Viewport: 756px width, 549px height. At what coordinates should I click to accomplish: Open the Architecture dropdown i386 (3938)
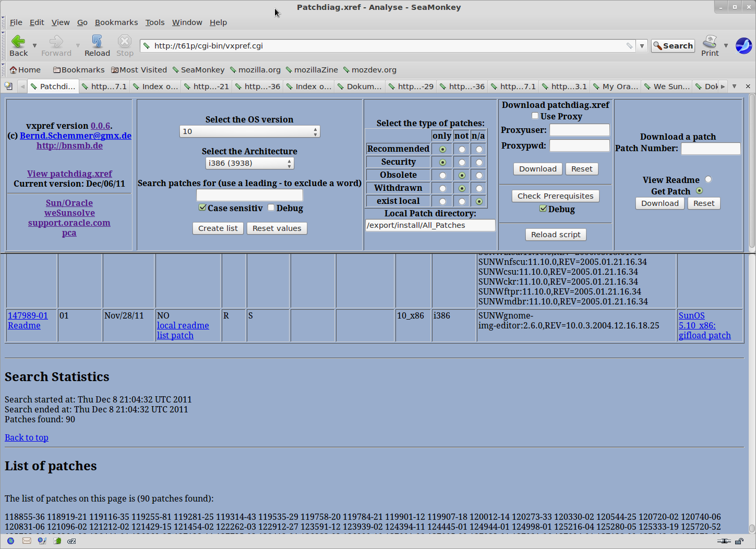(x=249, y=163)
